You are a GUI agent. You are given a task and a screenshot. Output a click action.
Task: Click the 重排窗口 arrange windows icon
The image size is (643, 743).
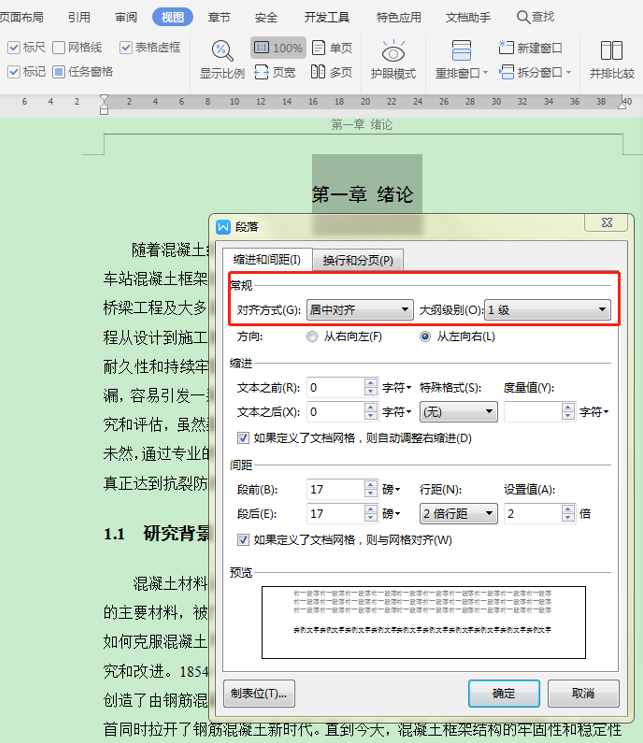pyautogui.click(x=461, y=51)
